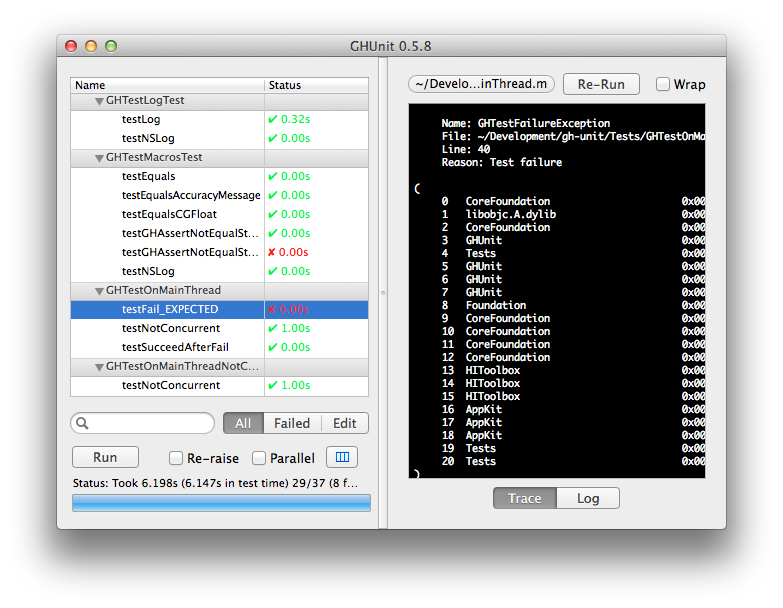Click the Name column header
The image size is (783, 608).
tap(167, 85)
